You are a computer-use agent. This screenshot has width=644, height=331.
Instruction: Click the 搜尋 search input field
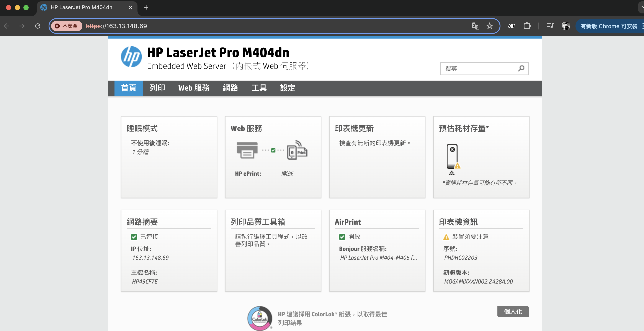[484, 69]
